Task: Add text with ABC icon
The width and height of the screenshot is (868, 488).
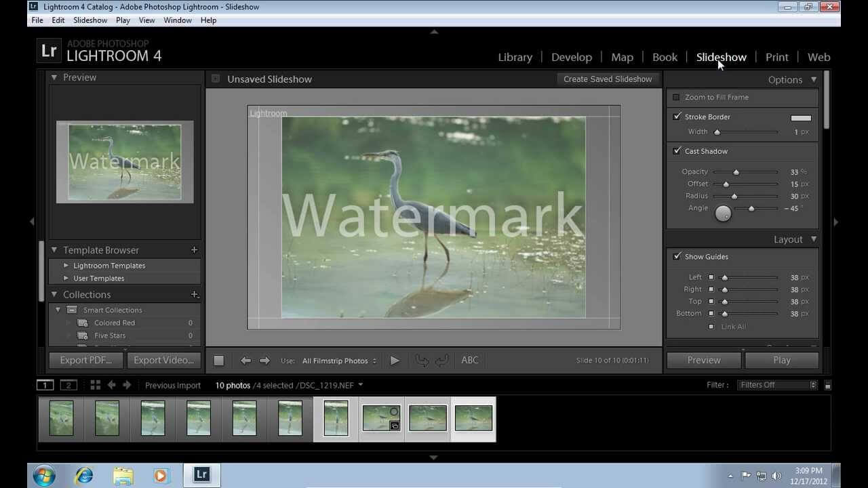Action: click(470, 360)
